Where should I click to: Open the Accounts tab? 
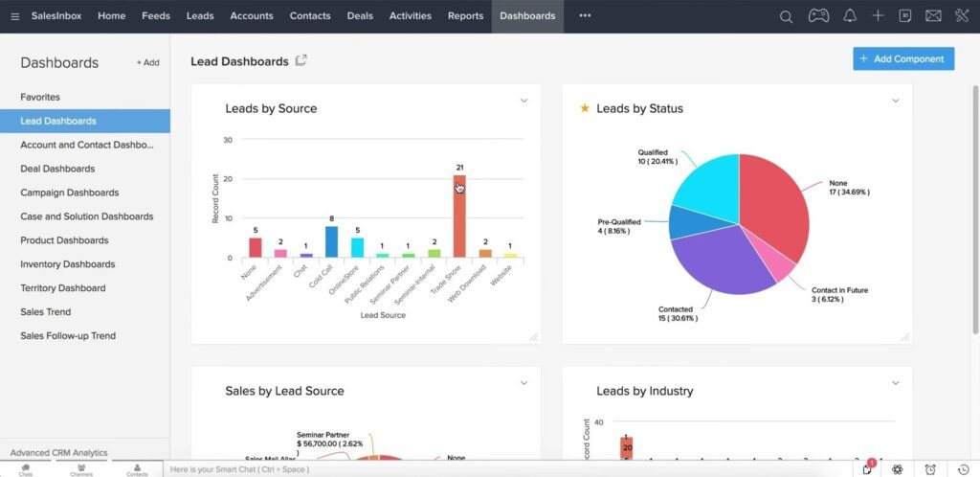click(252, 16)
